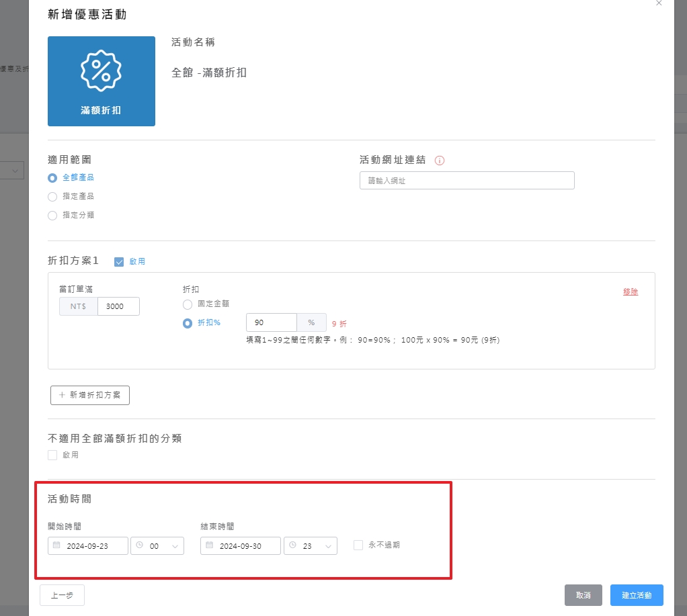
Task: Close the 新增優惠活動 dialog
Action: (659, 3)
